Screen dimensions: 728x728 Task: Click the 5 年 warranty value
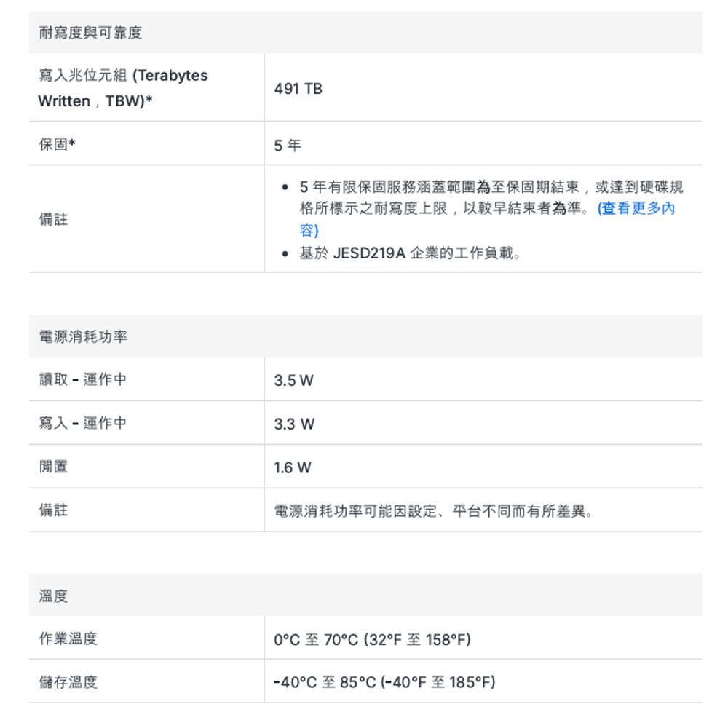coord(288,146)
